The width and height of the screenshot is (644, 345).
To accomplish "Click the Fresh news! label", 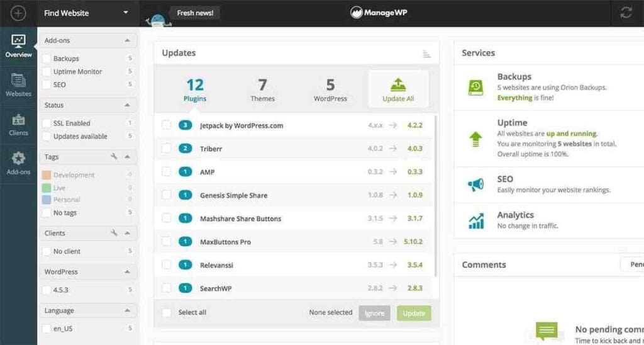I will pyautogui.click(x=195, y=13).
